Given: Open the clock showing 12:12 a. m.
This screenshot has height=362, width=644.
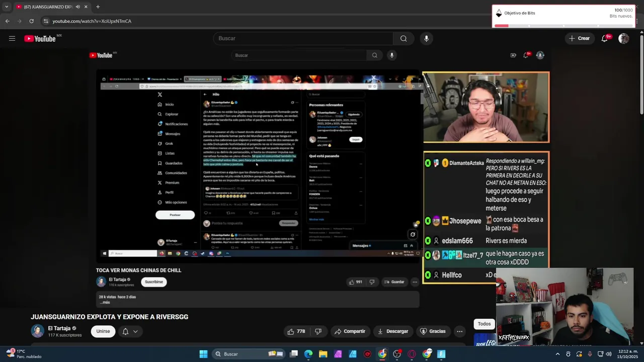Looking at the screenshot, I should (x=628, y=354).
